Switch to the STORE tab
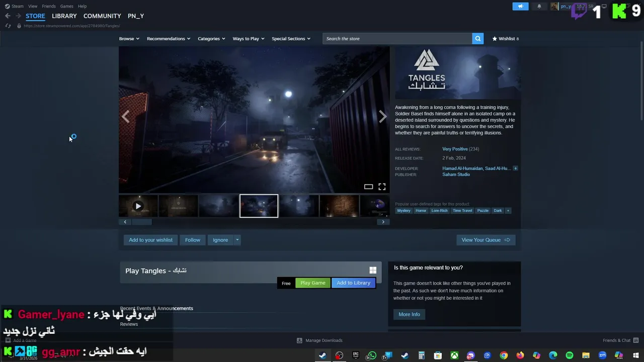 [35, 16]
